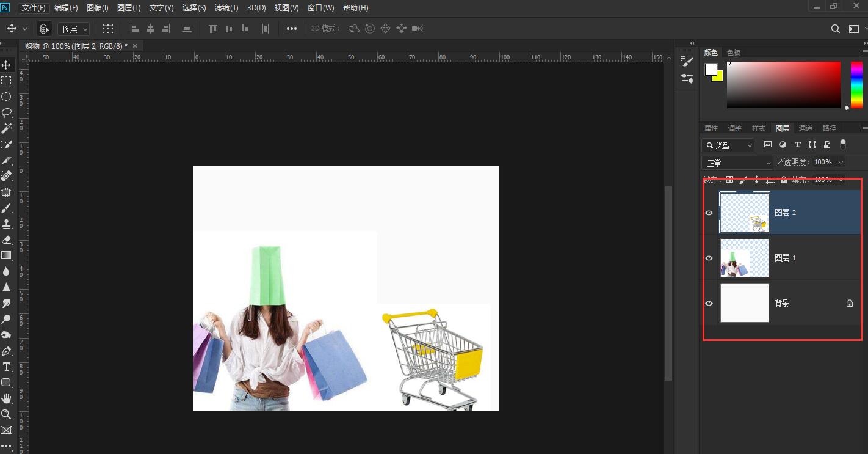
Task: Open the blend mode 正常 dropdown
Action: tap(737, 163)
